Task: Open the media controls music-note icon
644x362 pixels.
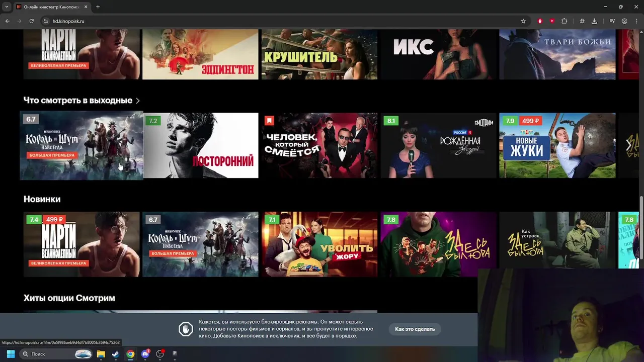Action: click(x=612, y=21)
